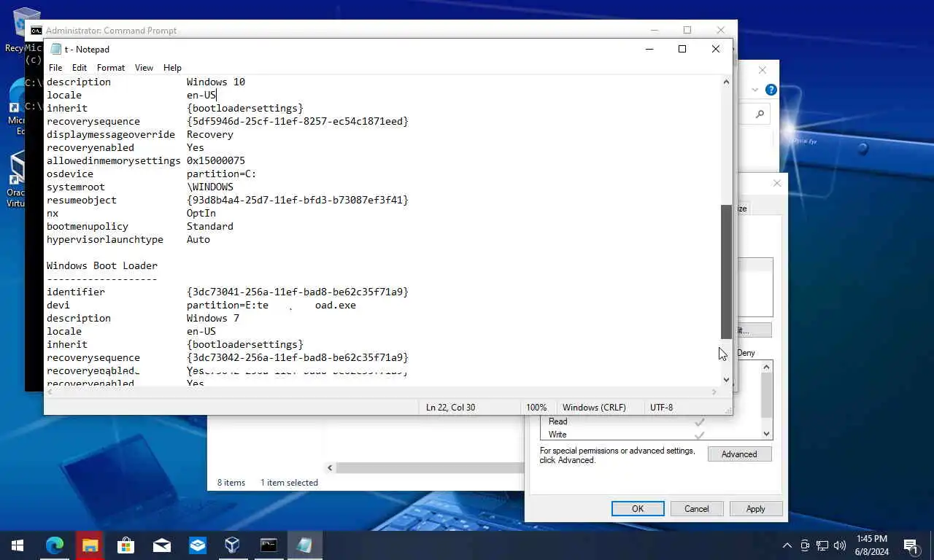934x560 pixels.
Task: Click the 'bootmenupolicy' Standard value
Action: click(x=210, y=226)
